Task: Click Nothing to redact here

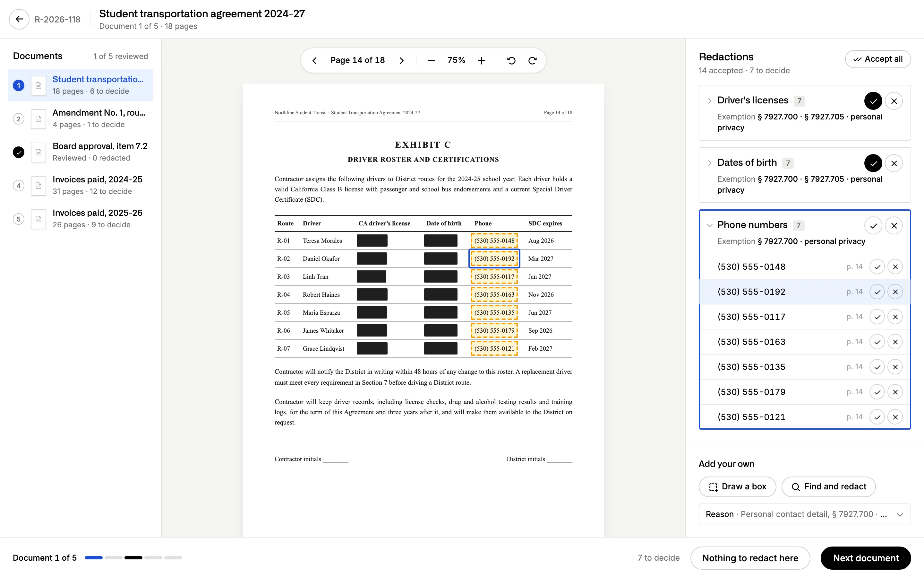Action: click(750, 558)
